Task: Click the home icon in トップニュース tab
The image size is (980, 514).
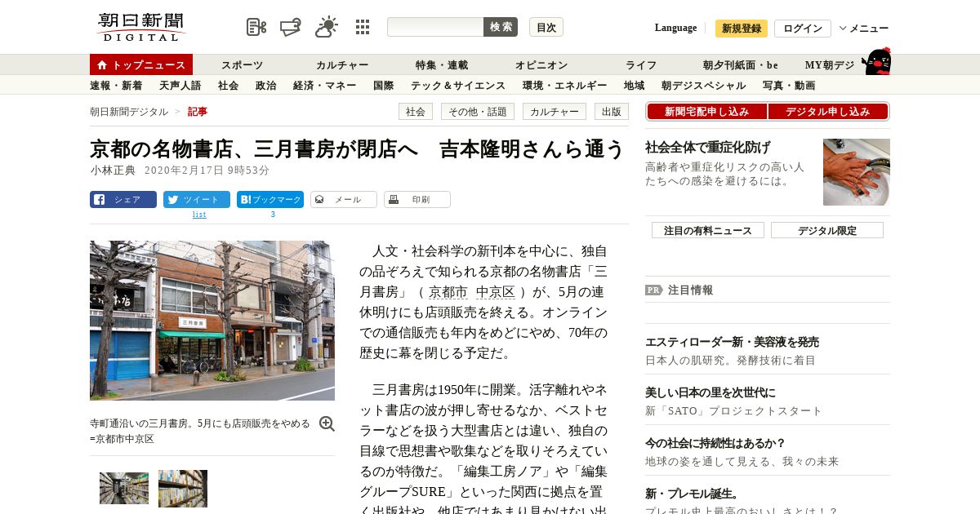Action: [x=102, y=65]
